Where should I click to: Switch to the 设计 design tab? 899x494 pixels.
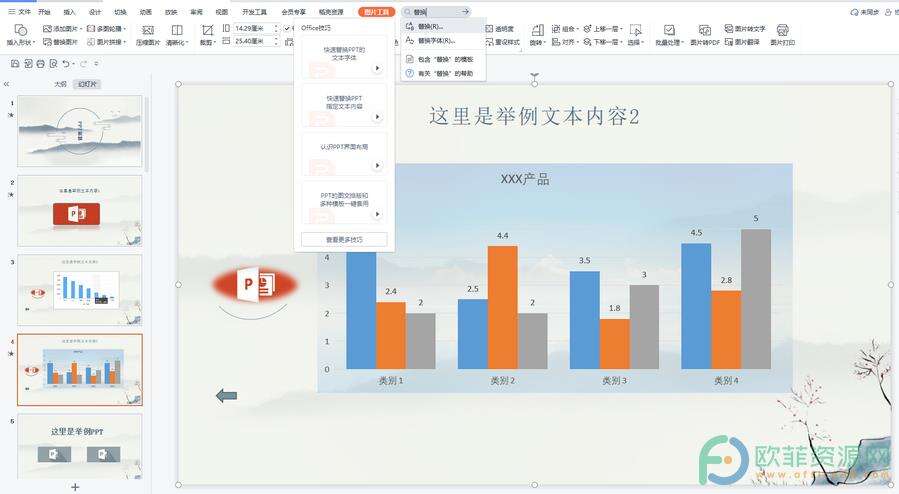tap(95, 12)
